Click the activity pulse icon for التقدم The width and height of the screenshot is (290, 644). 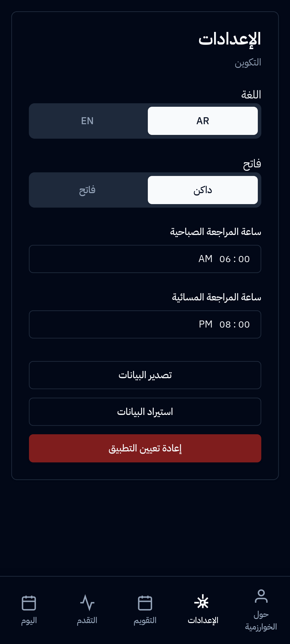click(87, 603)
